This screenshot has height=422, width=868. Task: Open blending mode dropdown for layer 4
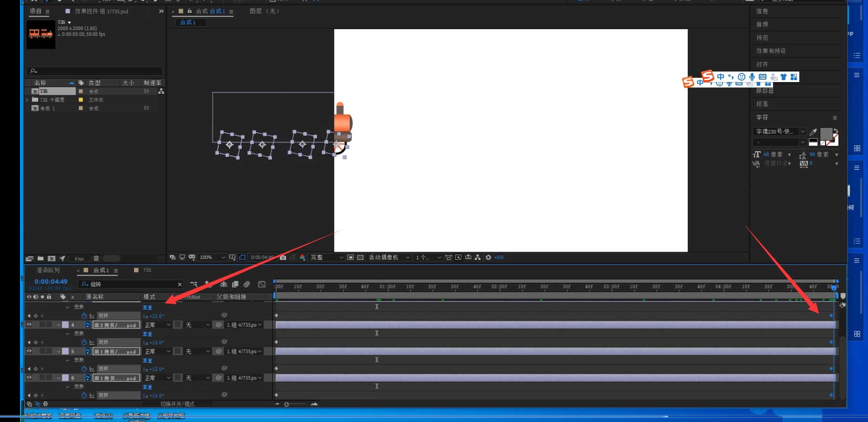tap(157, 325)
